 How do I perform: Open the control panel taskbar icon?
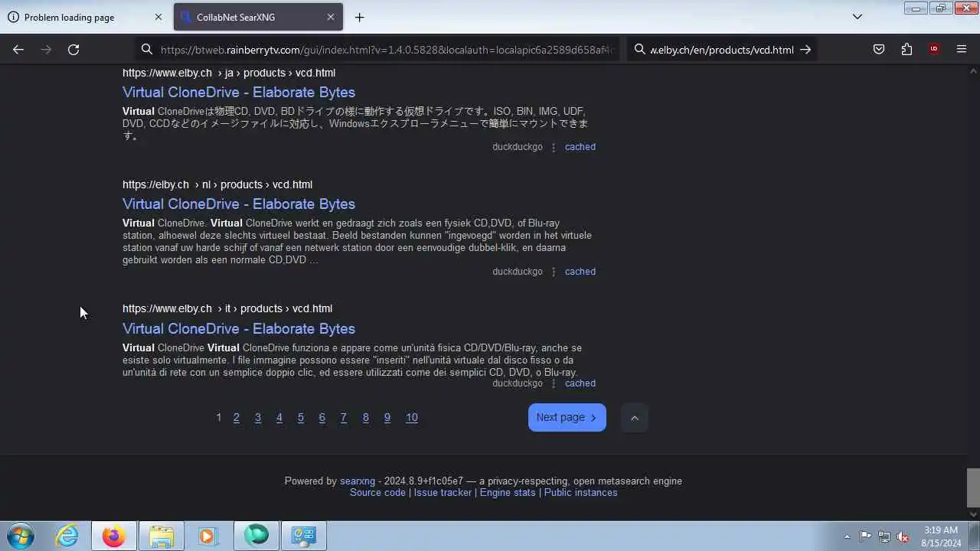304,536
